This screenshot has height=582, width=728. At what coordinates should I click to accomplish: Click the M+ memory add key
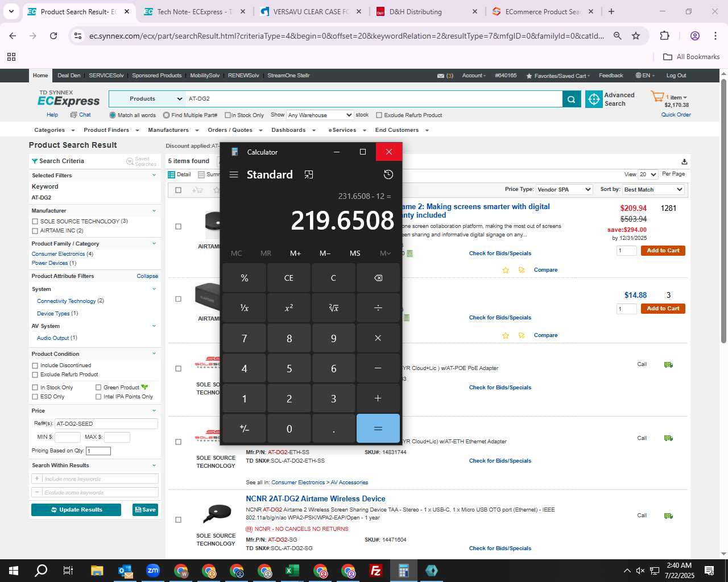(295, 253)
